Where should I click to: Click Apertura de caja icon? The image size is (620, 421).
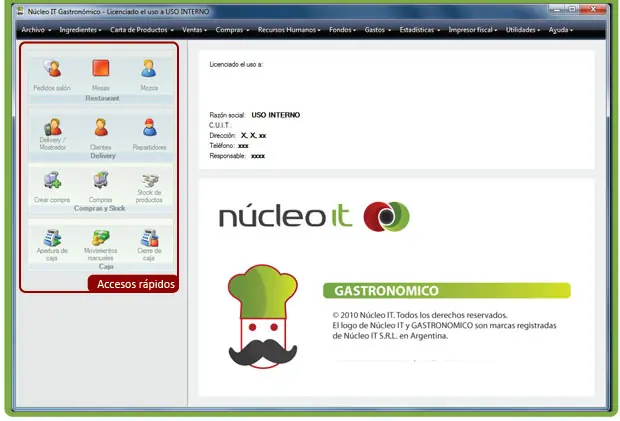pyautogui.click(x=52, y=238)
